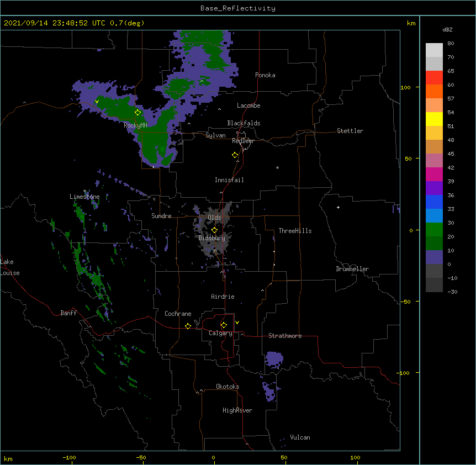The image size is (476, 465).
Task: Click the -30 dBZ legend value
Action: point(452,292)
